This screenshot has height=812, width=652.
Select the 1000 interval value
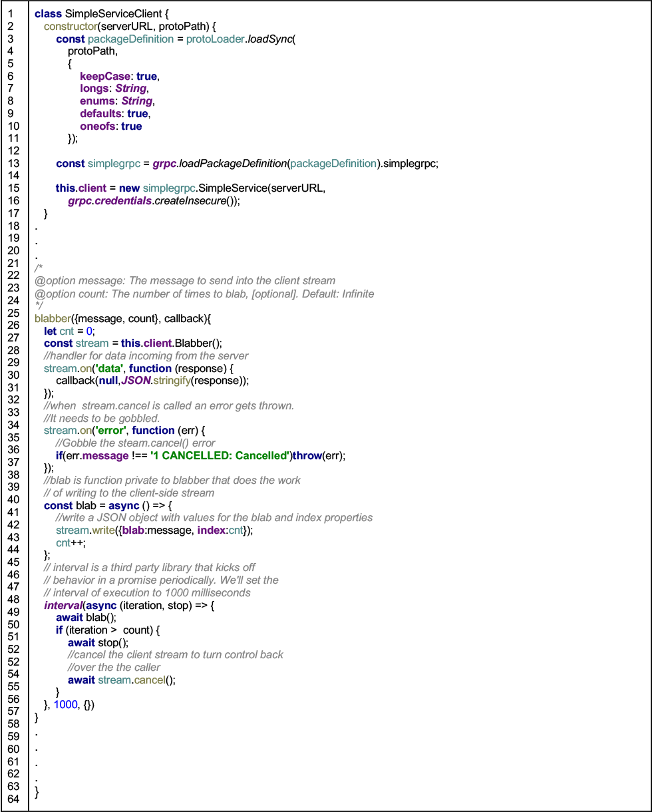pyautogui.click(x=65, y=705)
